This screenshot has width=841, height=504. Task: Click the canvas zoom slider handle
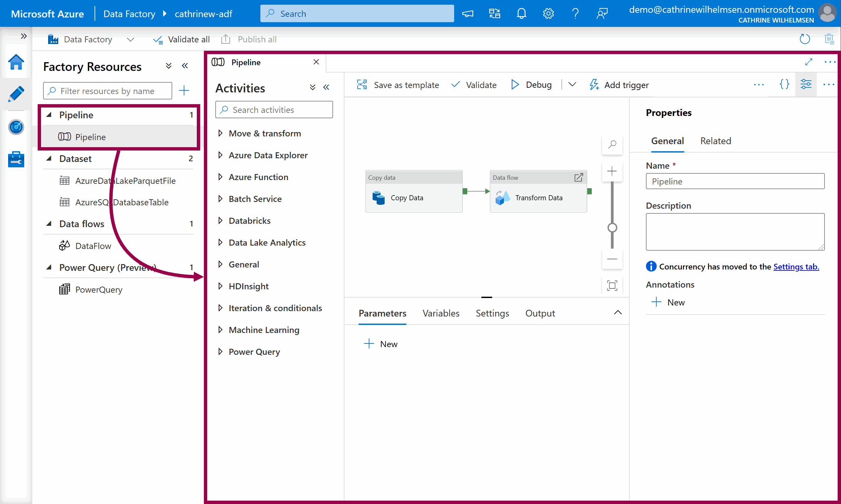point(612,227)
